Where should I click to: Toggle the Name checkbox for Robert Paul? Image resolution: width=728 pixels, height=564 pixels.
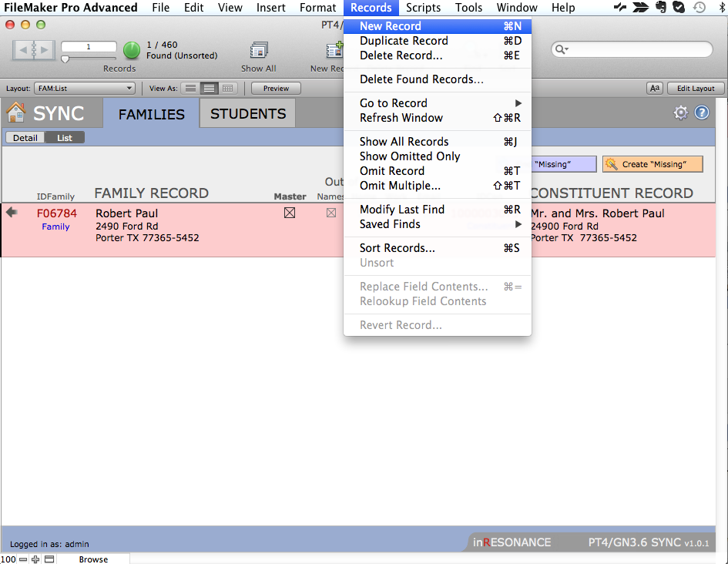click(331, 213)
